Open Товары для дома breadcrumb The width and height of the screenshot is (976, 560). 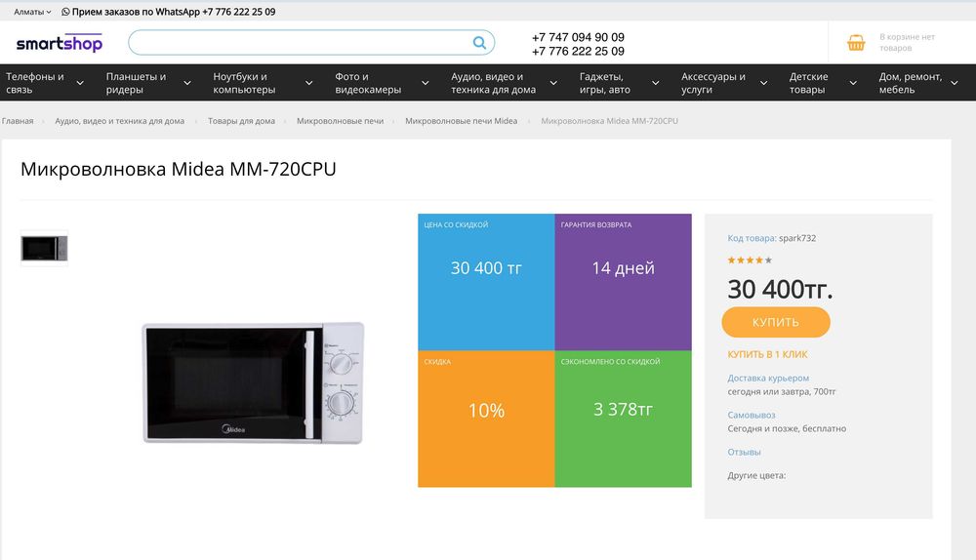point(241,121)
